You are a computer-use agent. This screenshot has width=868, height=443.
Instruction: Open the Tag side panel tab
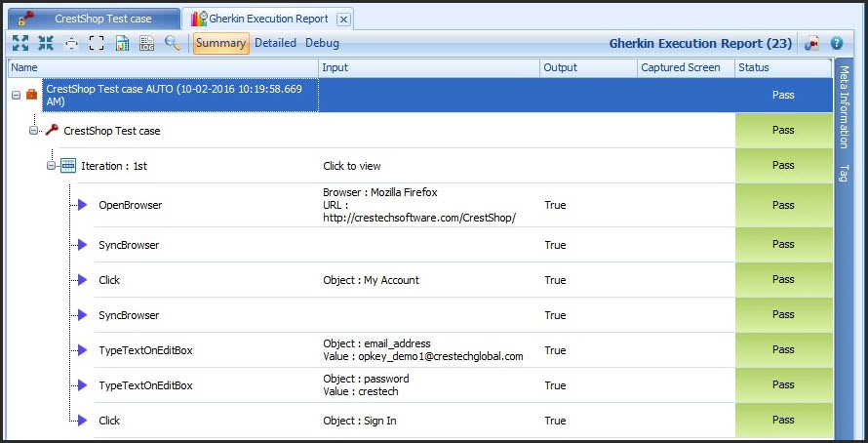tap(844, 173)
